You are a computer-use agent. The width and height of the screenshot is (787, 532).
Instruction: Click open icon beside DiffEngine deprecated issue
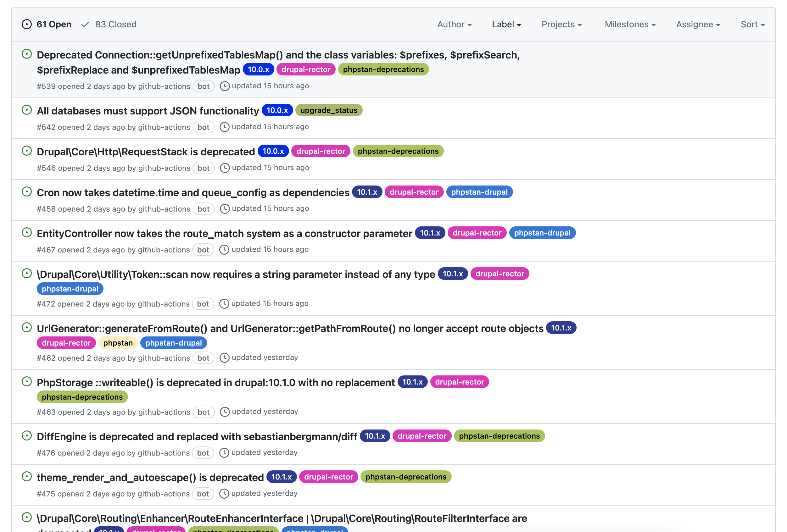pyautogui.click(x=26, y=435)
